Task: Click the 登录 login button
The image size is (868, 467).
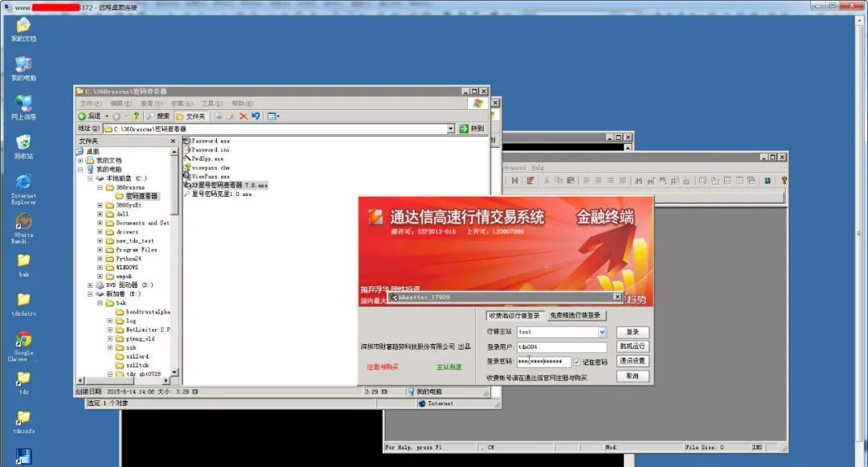Action: 633,332
